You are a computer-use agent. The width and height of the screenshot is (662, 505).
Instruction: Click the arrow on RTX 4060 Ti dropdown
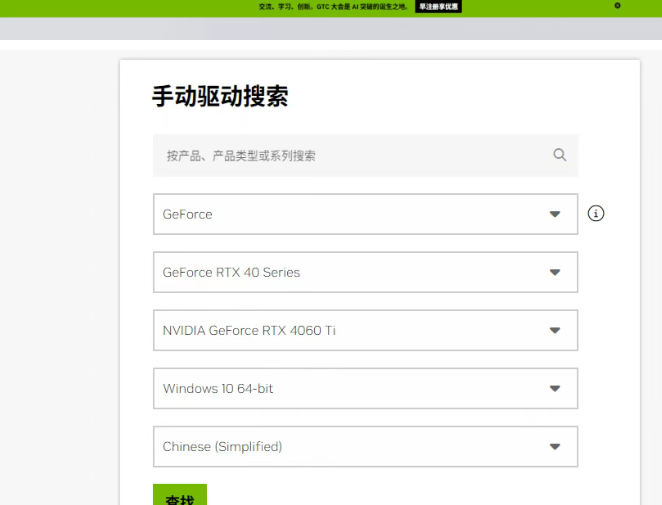pos(555,330)
